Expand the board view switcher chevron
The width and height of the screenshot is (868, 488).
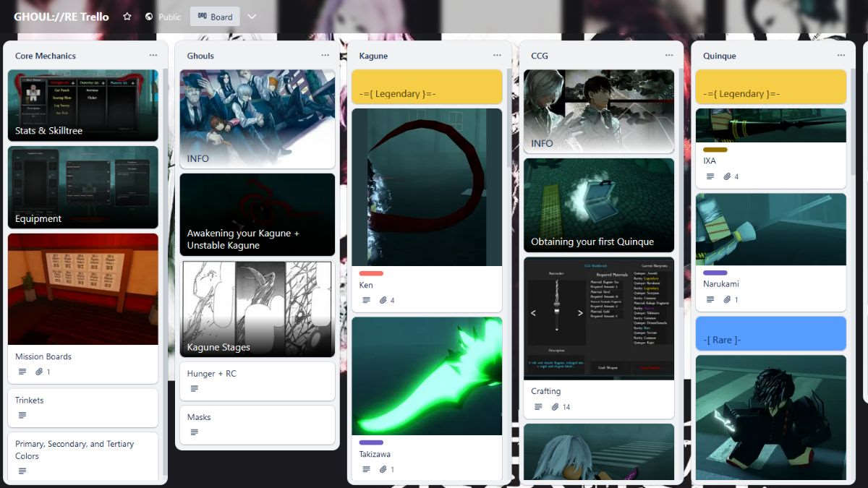252,17
